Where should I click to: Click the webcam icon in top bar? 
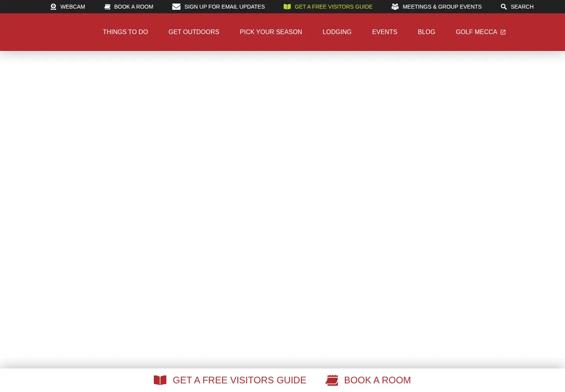click(x=53, y=7)
